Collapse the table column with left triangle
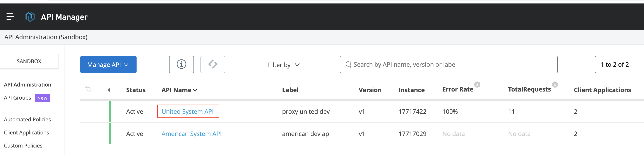 tap(109, 90)
